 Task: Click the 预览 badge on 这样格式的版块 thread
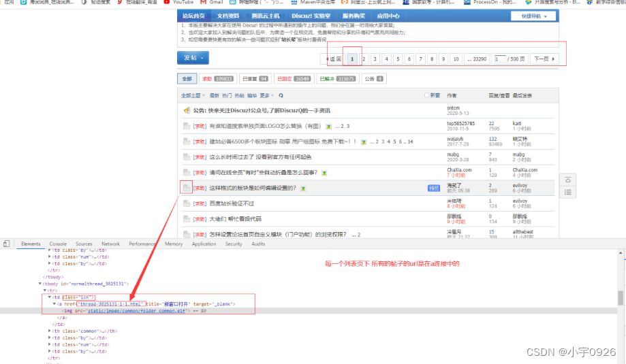coord(434,188)
